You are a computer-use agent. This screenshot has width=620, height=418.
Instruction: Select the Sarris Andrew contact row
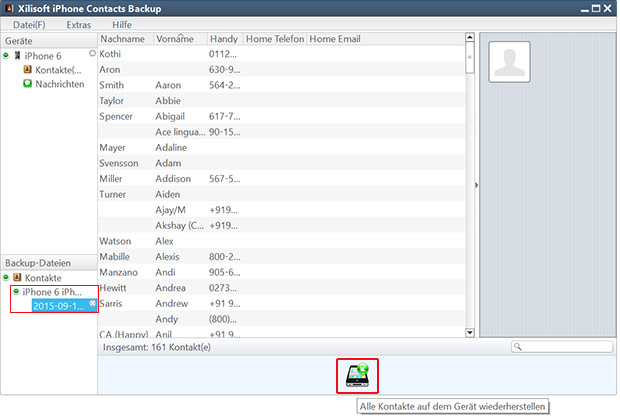click(x=281, y=303)
